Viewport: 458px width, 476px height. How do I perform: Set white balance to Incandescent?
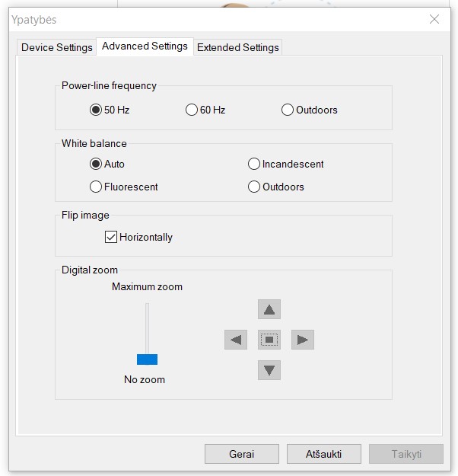(254, 164)
